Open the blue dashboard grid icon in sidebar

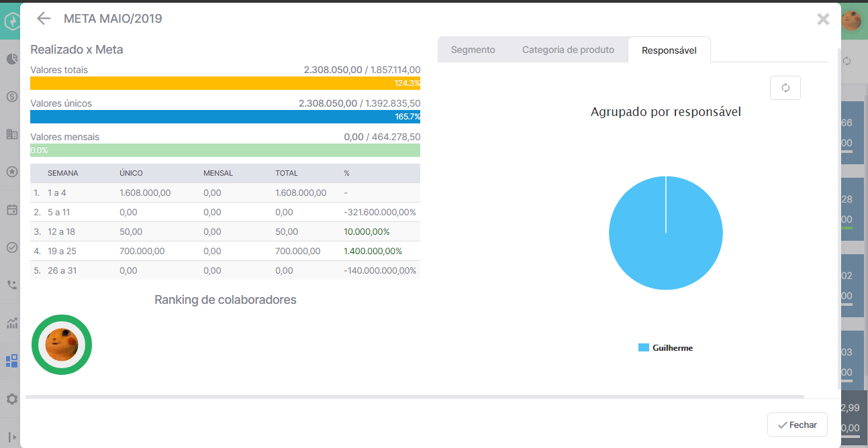point(11,361)
